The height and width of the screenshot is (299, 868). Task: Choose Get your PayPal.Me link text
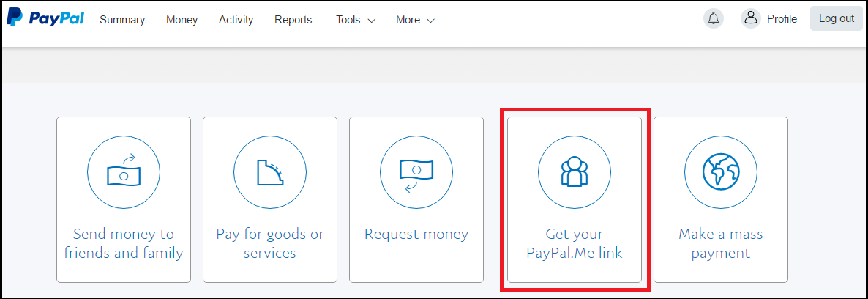coord(575,243)
